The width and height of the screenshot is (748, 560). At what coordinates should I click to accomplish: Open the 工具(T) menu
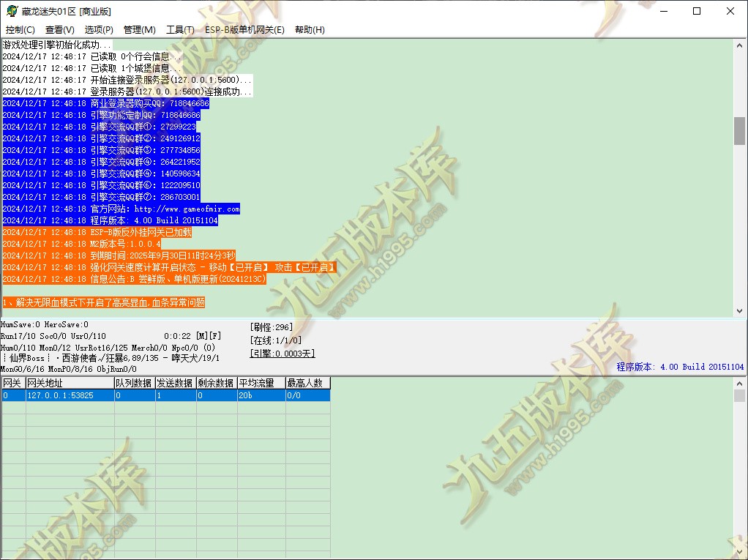pyautogui.click(x=180, y=29)
